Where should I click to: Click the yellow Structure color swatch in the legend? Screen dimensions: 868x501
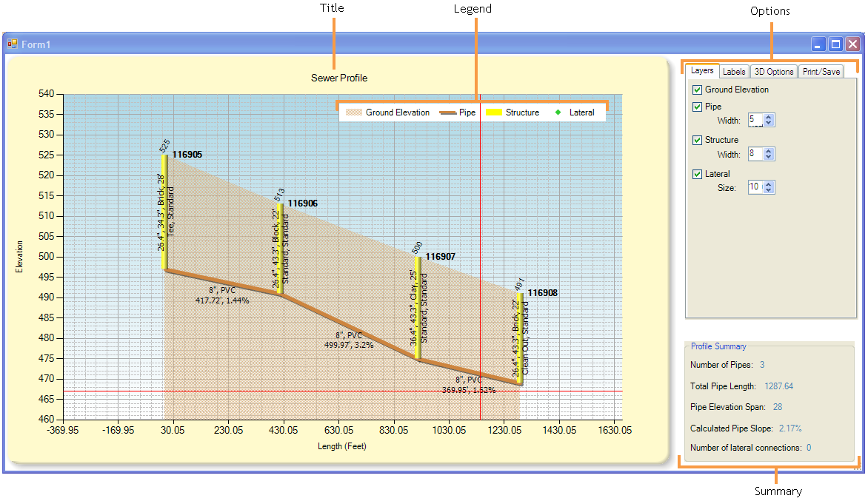click(493, 112)
